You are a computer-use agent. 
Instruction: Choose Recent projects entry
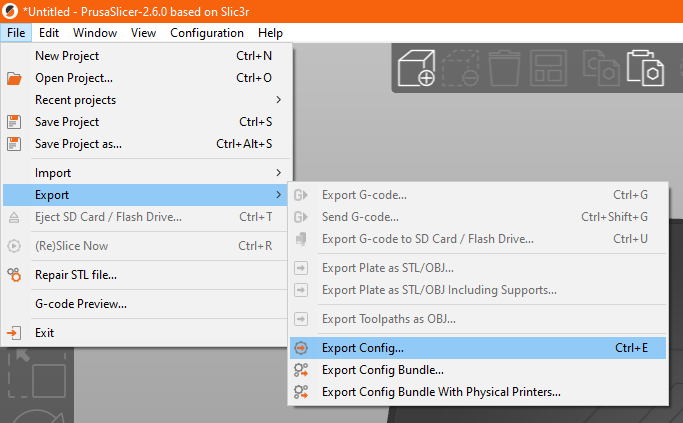[147, 100]
